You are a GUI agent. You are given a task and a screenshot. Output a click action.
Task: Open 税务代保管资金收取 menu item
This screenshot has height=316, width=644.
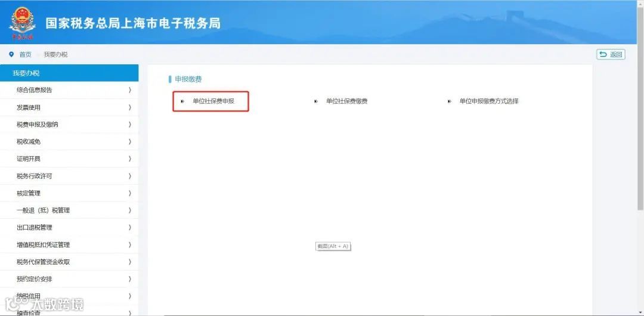point(69,262)
